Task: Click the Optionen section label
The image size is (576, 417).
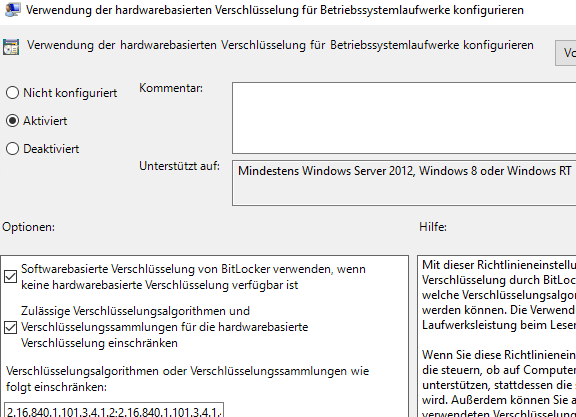Action: click(x=28, y=227)
